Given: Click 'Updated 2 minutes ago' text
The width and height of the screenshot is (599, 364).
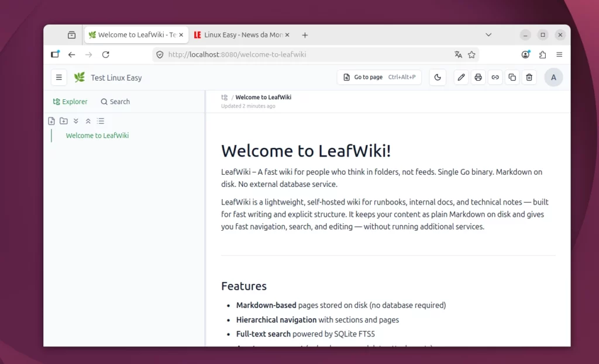Looking at the screenshot, I should [x=248, y=106].
